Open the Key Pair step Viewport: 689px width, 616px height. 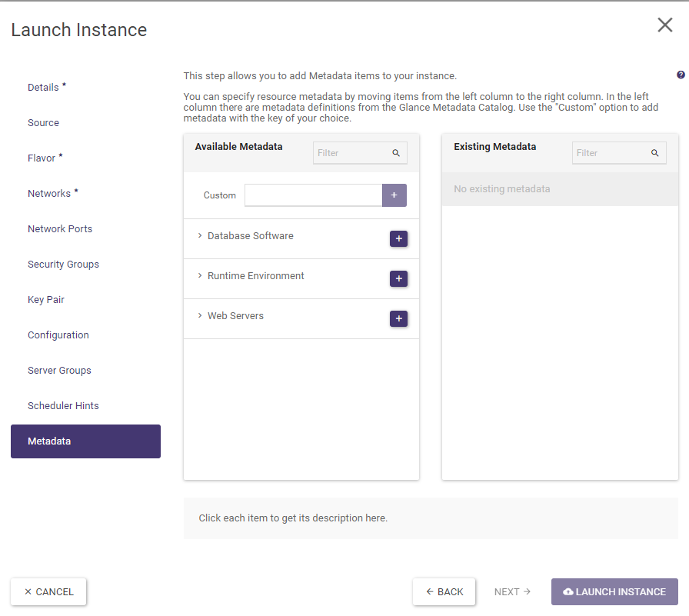coord(46,300)
